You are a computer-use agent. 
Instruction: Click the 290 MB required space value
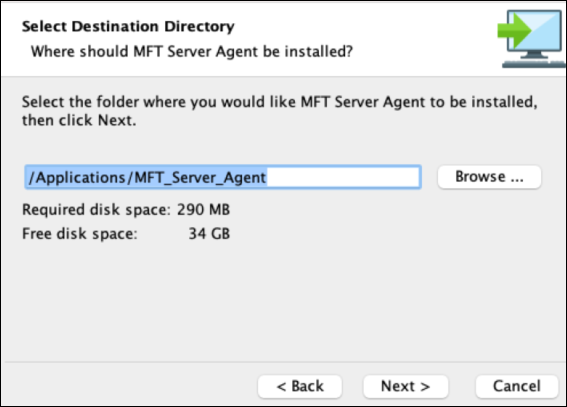point(203,210)
